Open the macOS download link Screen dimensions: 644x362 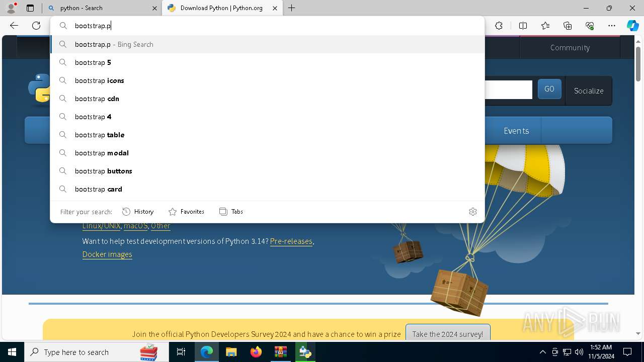point(136,226)
